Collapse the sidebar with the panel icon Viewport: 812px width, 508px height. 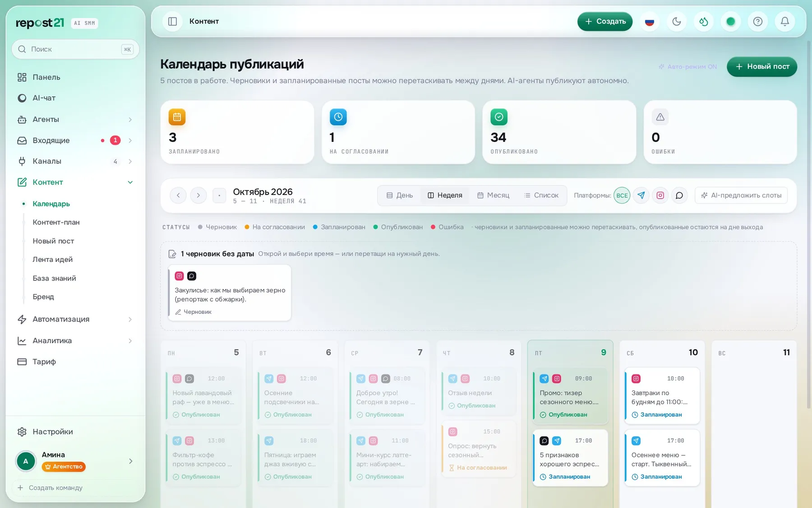(x=172, y=21)
